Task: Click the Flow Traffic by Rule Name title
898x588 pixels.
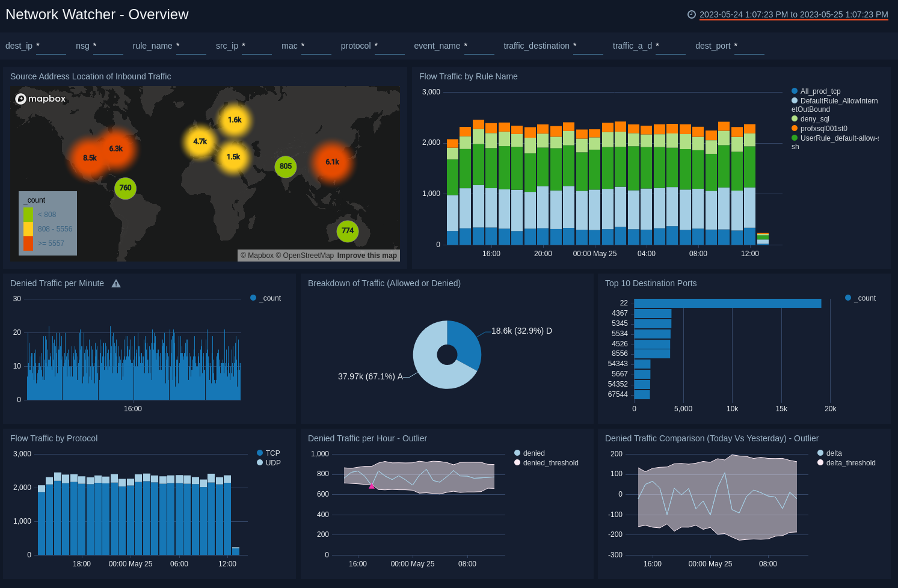Action: click(x=468, y=76)
